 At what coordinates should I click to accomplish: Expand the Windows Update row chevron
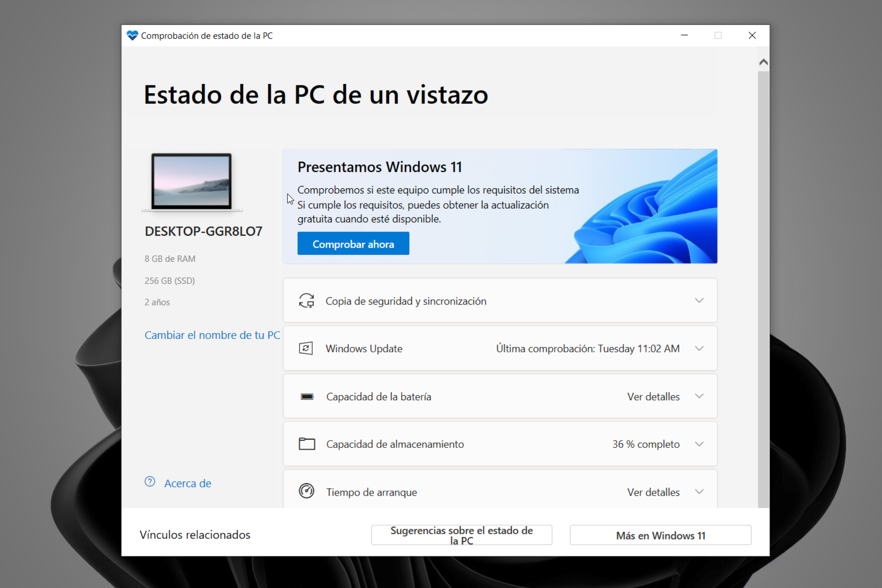[699, 348]
